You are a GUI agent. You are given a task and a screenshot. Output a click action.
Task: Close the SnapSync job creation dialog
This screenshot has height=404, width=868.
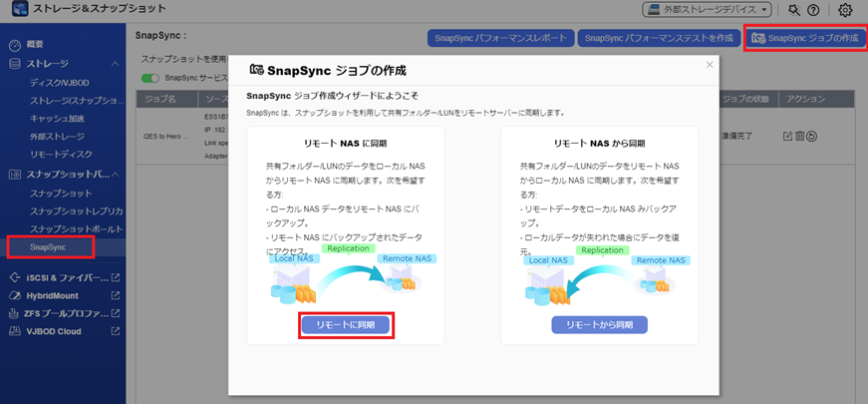click(x=710, y=65)
